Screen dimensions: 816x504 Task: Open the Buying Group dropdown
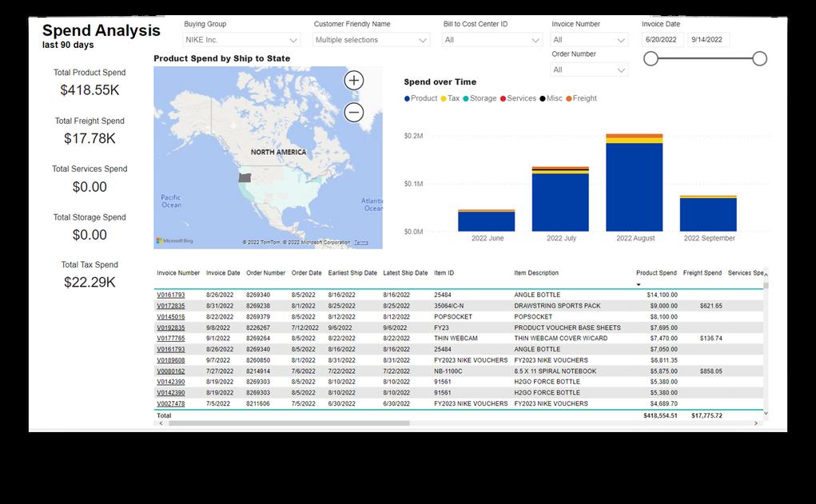241,39
